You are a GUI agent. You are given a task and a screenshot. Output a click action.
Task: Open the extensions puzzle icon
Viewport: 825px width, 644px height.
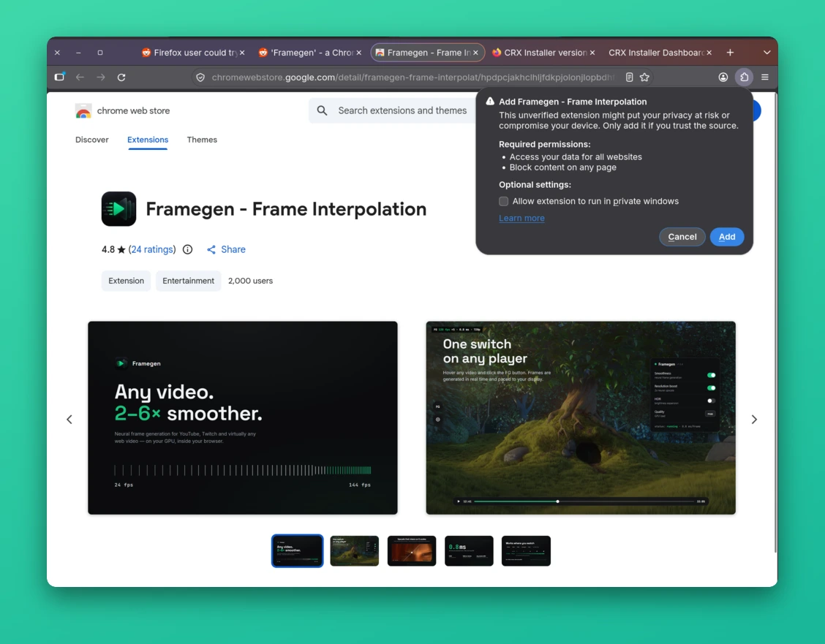coord(744,77)
